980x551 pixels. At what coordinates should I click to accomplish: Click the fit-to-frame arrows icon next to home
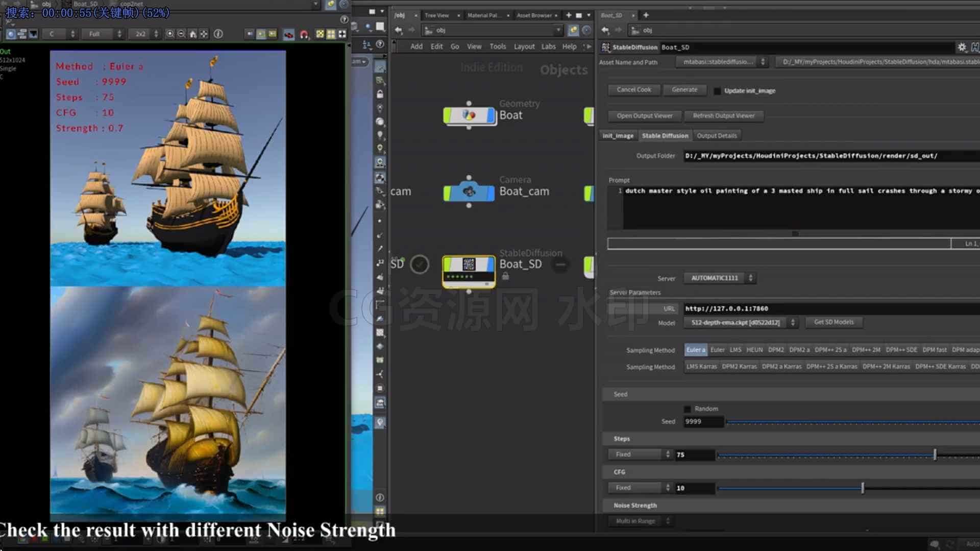tap(204, 34)
